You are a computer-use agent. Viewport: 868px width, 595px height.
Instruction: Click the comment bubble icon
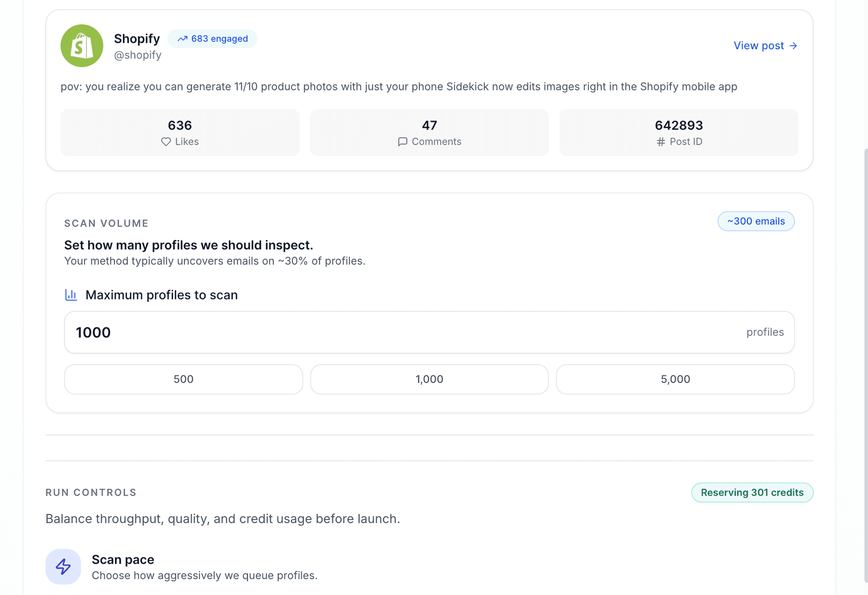(x=402, y=141)
